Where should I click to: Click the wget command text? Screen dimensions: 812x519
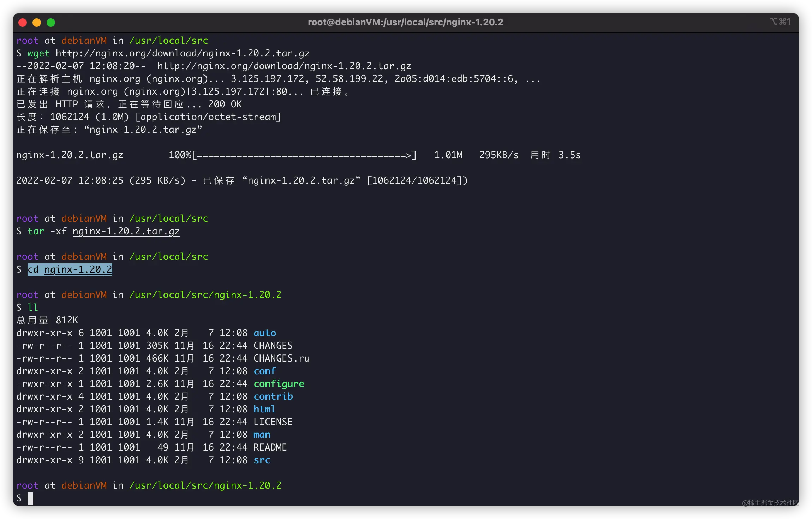point(38,53)
